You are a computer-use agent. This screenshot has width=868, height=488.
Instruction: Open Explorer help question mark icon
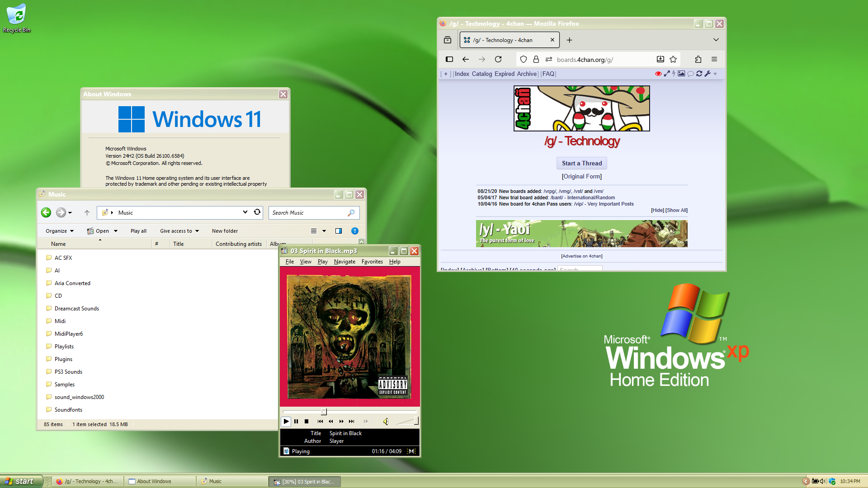click(355, 231)
